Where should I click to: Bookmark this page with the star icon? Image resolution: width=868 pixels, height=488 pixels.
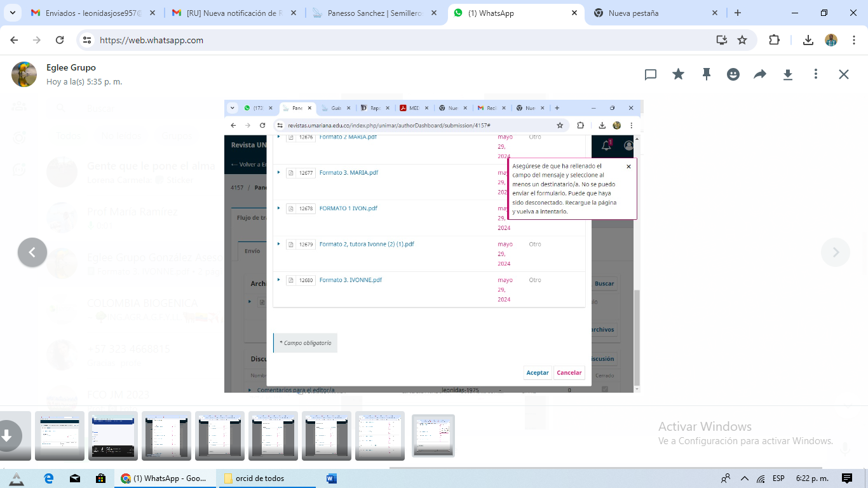[x=742, y=40]
